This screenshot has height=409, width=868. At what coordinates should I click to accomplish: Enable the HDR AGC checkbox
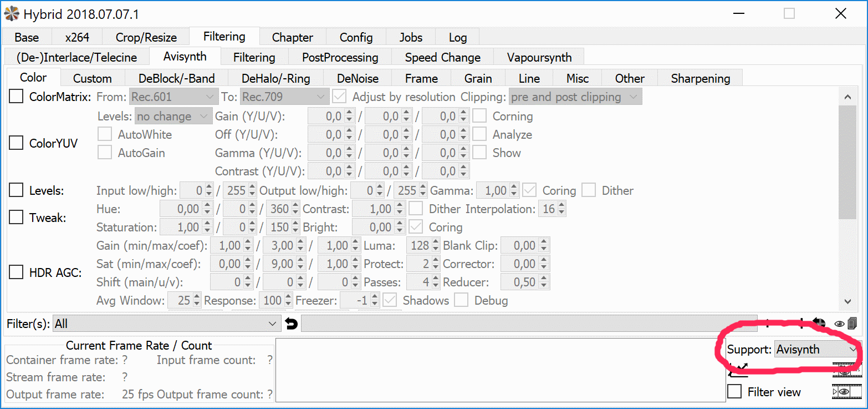17,272
